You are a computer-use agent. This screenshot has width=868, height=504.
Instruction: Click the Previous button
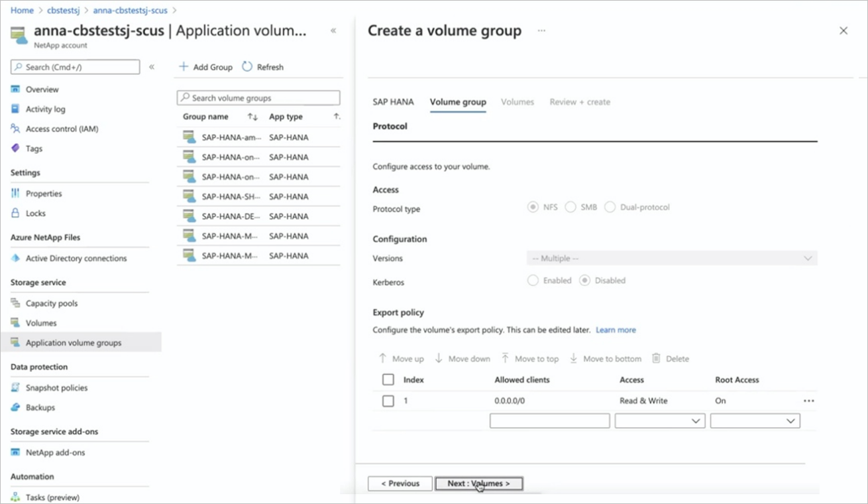pyautogui.click(x=400, y=483)
